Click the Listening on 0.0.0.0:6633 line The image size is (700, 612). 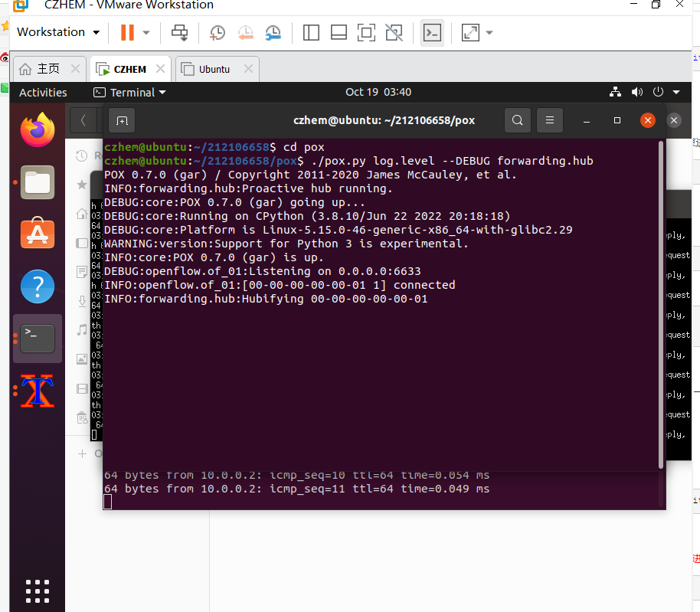click(x=263, y=271)
